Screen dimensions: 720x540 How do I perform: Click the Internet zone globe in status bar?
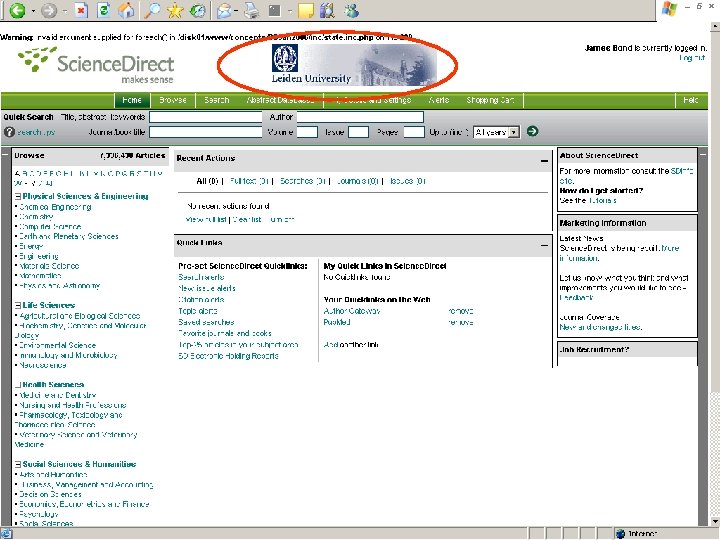click(620, 534)
